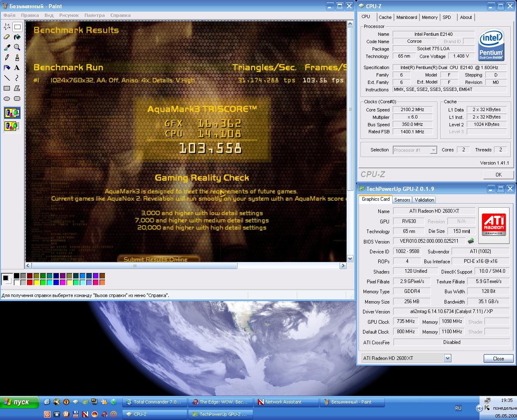Image resolution: width=517 pixels, height=420 pixels.
Task: Select transparent selection mode option
Action: point(12,126)
